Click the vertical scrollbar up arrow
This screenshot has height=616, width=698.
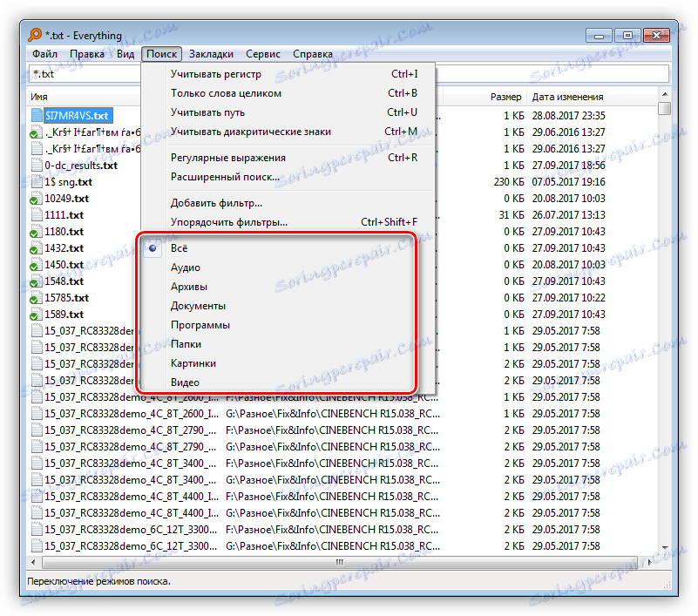(x=665, y=94)
